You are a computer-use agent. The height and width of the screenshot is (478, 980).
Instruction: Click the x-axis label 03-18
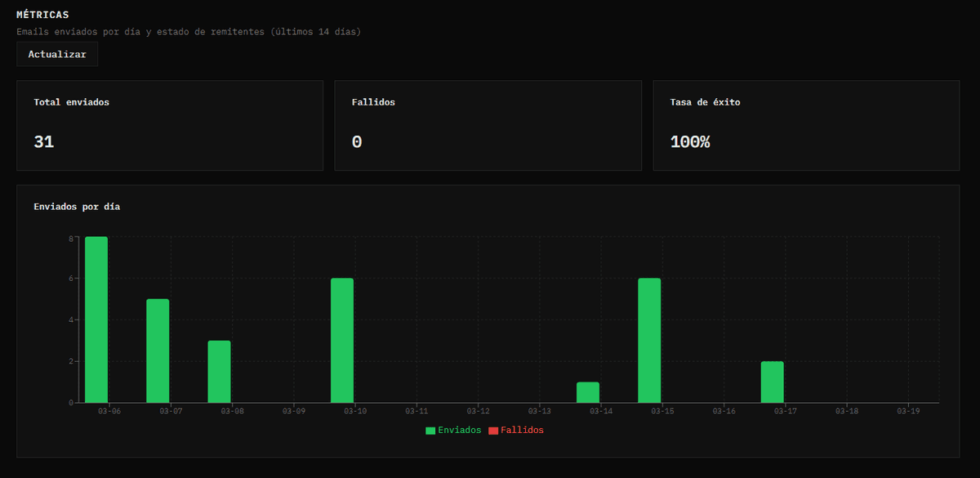(847, 411)
